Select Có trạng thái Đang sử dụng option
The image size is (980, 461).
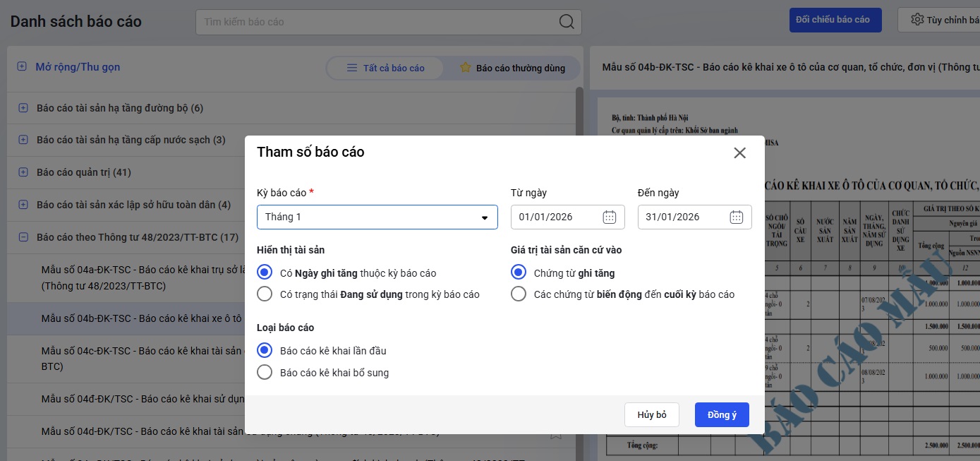(x=265, y=294)
